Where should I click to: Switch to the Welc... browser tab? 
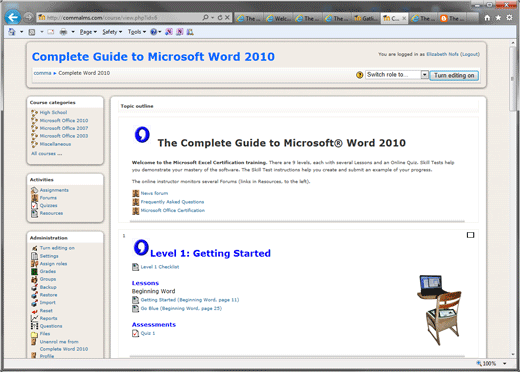(279, 18)
